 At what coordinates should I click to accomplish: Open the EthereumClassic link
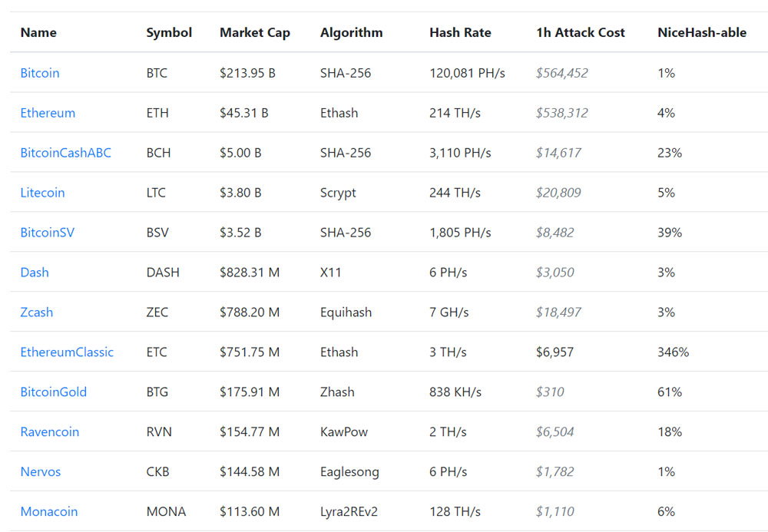(x=67, y=352)
